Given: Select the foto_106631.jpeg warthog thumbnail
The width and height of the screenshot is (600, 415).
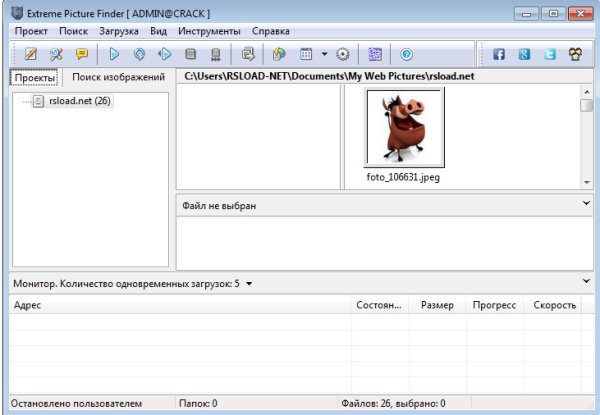Looking at the screenshot, I should click(404, 127).
